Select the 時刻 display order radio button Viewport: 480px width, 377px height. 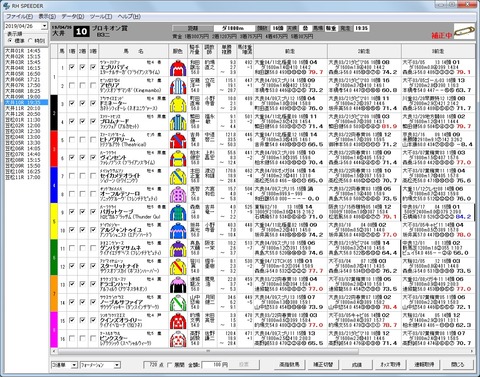(x=30, y=41)
